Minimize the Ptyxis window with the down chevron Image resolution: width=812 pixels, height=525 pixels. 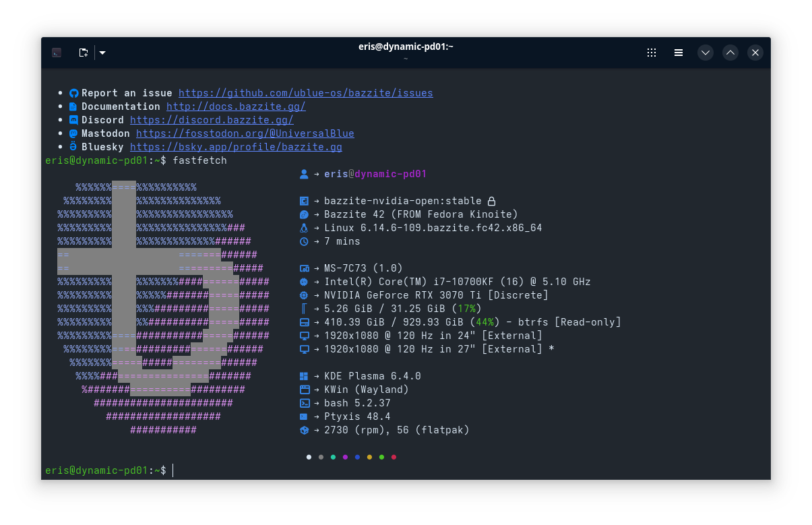706,53
